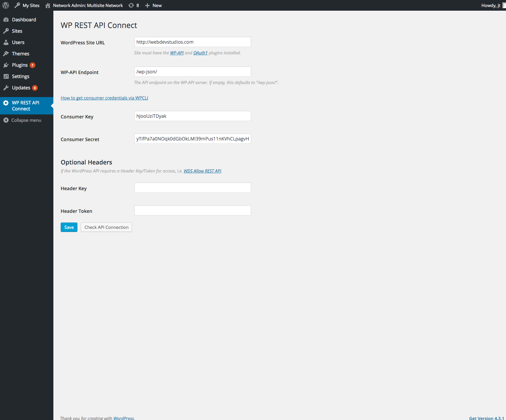The width and height of the screenshot is (506, 420).
Task: Click the update count 8 in admin bar
Action: [138, 5]
